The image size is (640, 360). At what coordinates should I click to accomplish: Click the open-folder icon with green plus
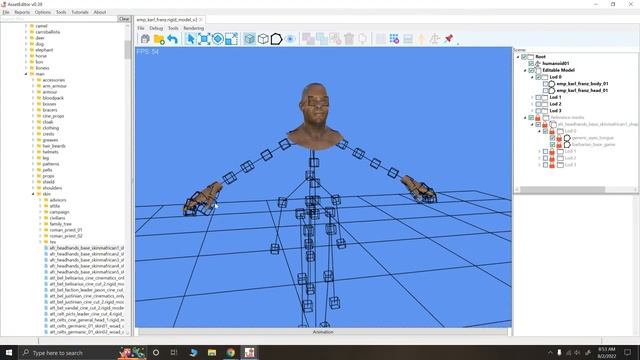click(x=159, y=39)
